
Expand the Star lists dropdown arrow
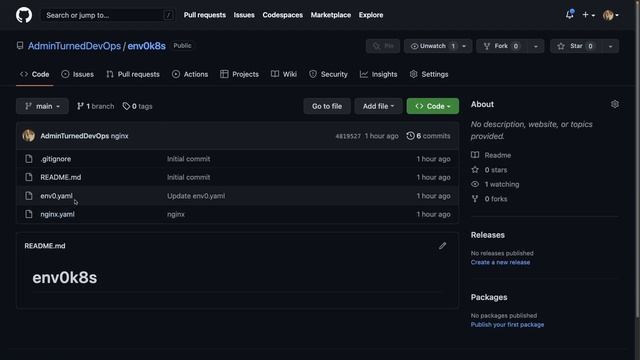click(610, 46)
